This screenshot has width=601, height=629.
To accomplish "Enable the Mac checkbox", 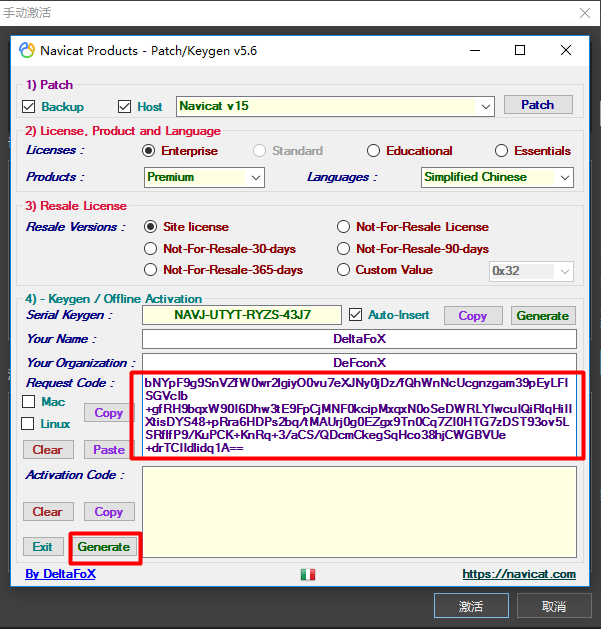I will (28, 402).
